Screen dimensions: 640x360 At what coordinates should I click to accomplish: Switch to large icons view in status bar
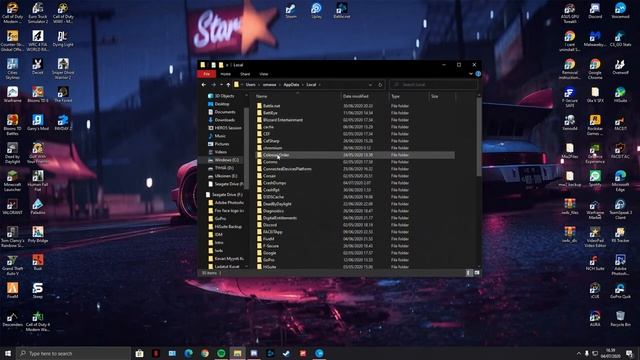(476, 273)
